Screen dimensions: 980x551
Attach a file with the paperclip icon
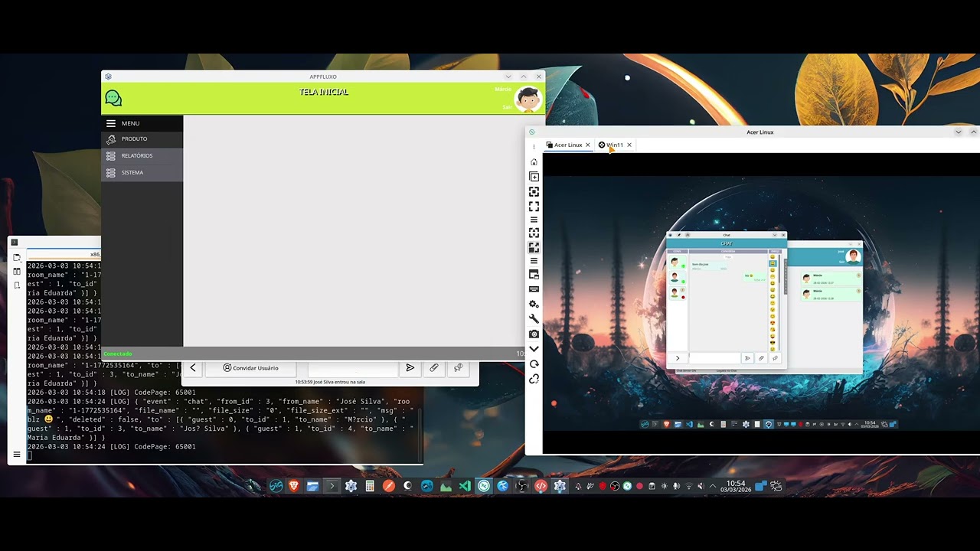coord(434,368)
